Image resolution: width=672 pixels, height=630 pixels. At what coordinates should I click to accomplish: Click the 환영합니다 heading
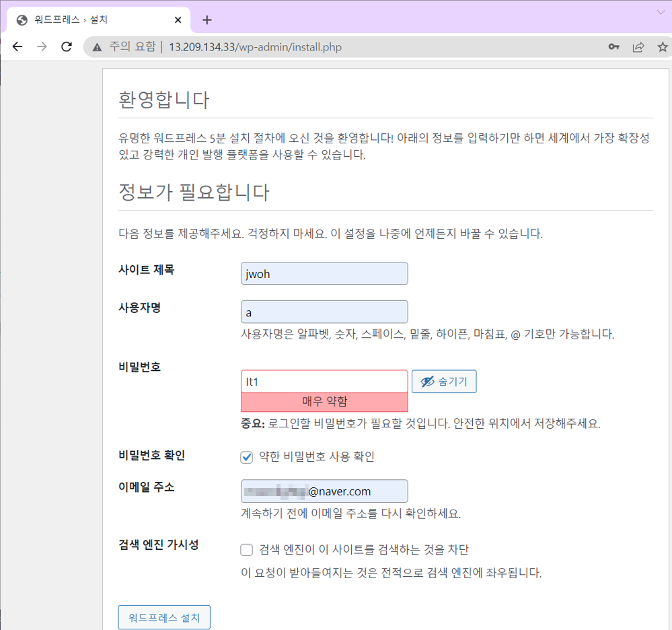pyautogui.click(x=163, y=100)
